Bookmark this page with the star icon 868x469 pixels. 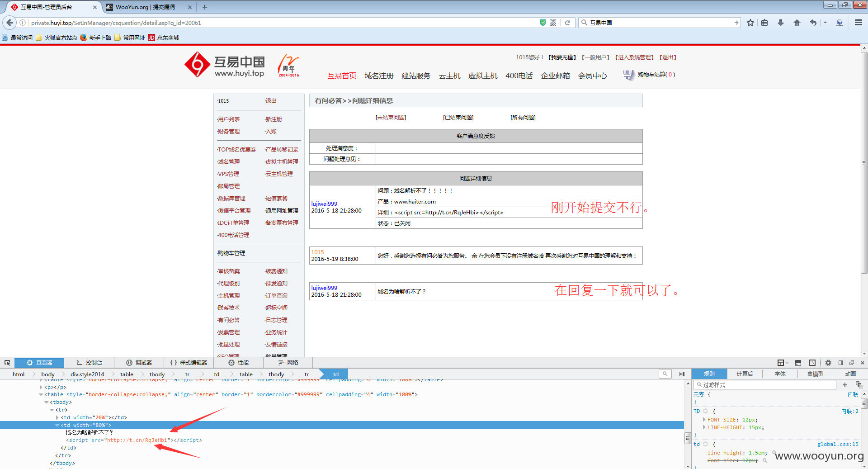click(x=750, y=23)
